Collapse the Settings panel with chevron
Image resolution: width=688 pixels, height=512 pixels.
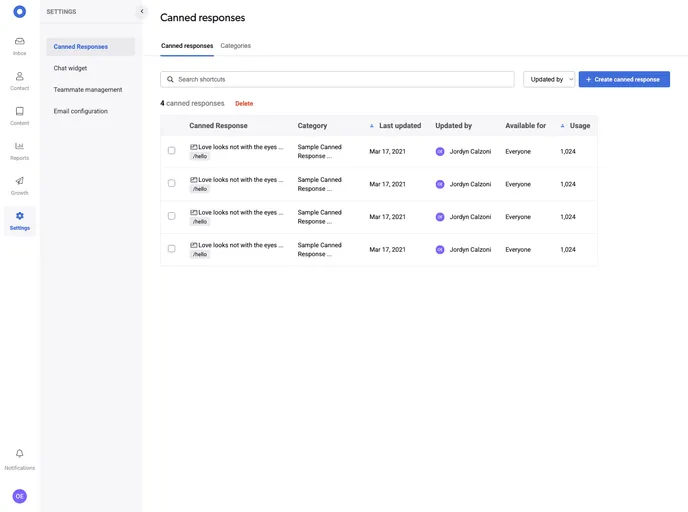pos(141,12)
